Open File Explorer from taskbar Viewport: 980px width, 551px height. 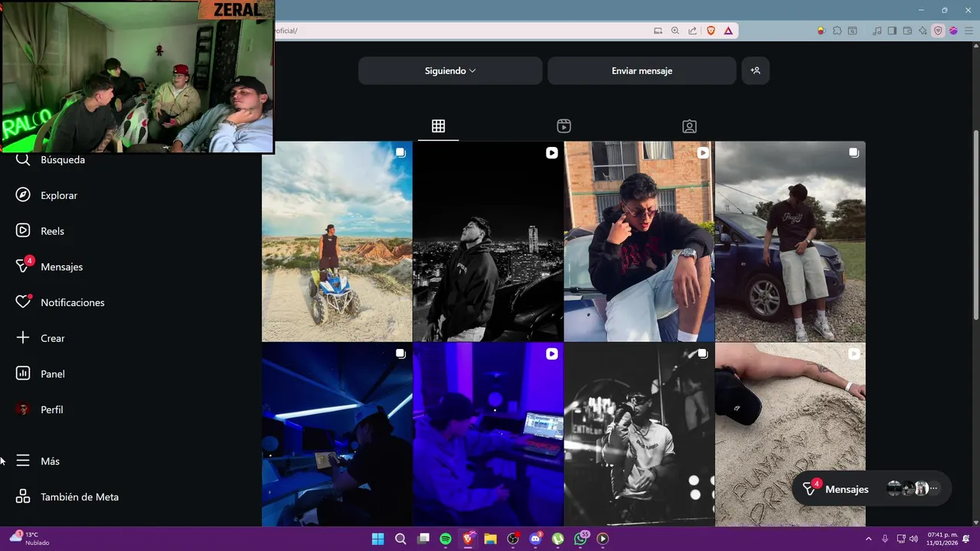(x=490, y=539)
